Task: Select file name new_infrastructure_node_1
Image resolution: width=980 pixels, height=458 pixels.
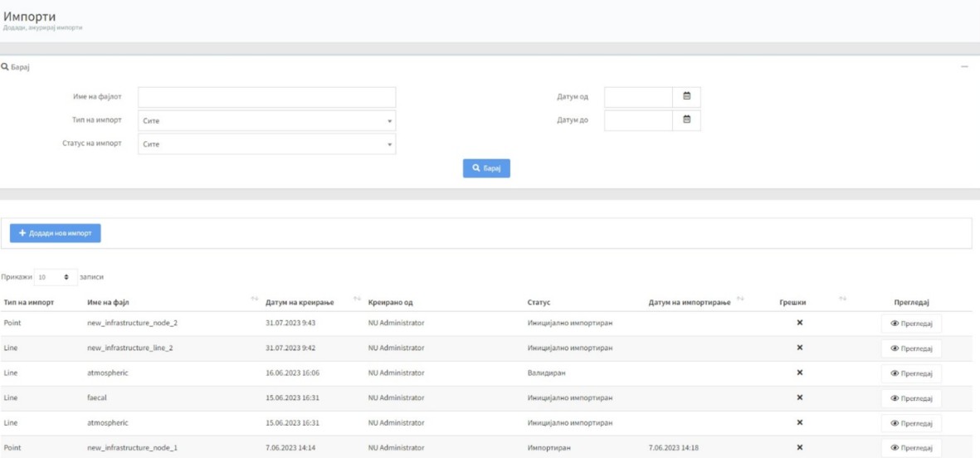Action: [132, 448]
